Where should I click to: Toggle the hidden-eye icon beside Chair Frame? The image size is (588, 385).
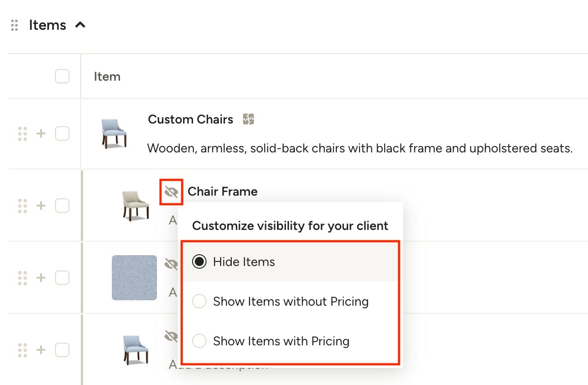pos(171,192)
